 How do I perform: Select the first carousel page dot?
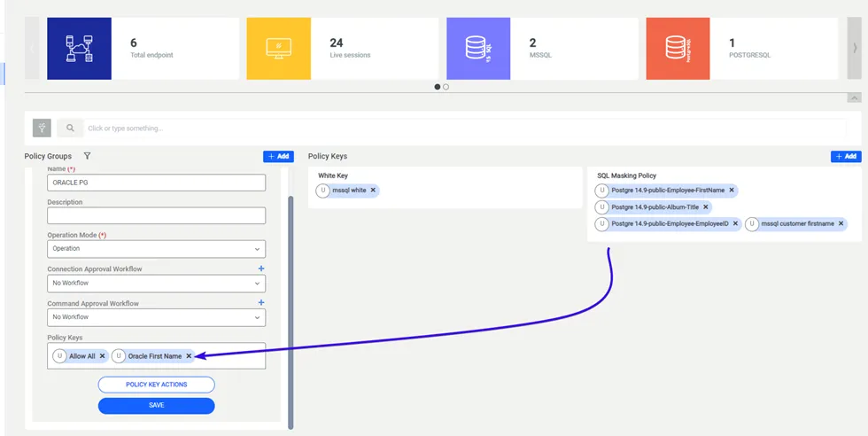coord(438,87)
